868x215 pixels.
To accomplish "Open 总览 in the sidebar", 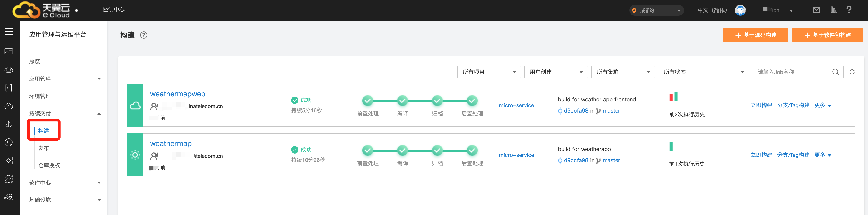I will tap(34, 61).
